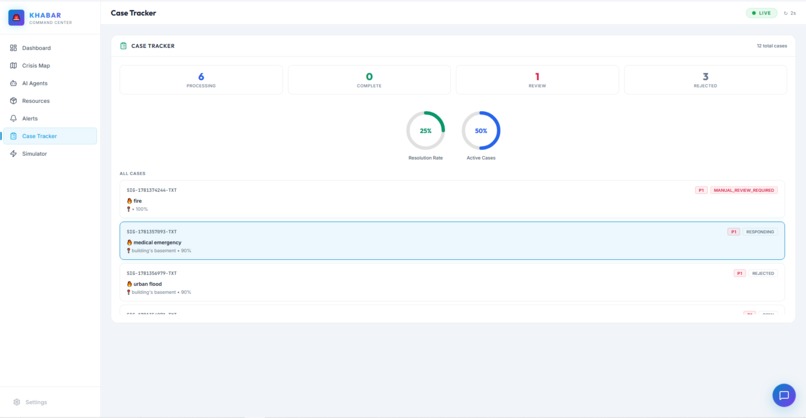Click the Case Tracker page title
The height and width of the screenshot is (418, 806).
pos(133,13)
